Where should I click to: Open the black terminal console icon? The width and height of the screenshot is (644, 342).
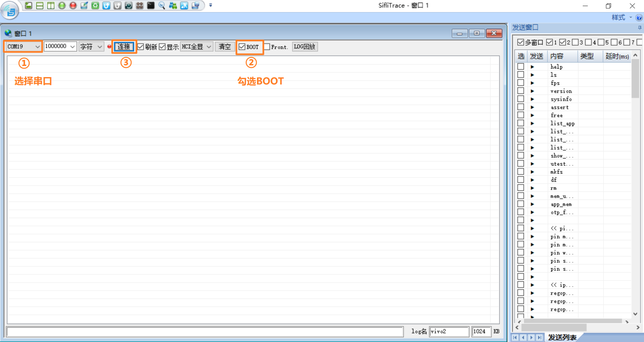(x=151, y=5)
